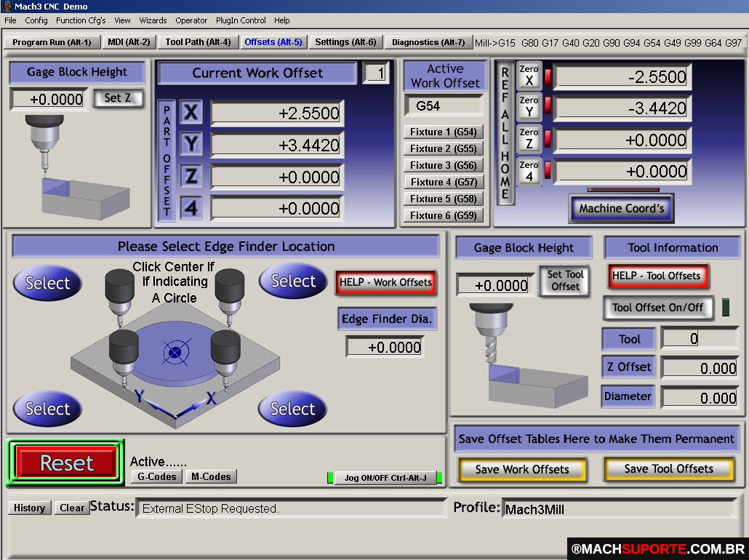Open the Wizards menu
The width and height of the screenshot is (749, 560).
click(153, 20)
